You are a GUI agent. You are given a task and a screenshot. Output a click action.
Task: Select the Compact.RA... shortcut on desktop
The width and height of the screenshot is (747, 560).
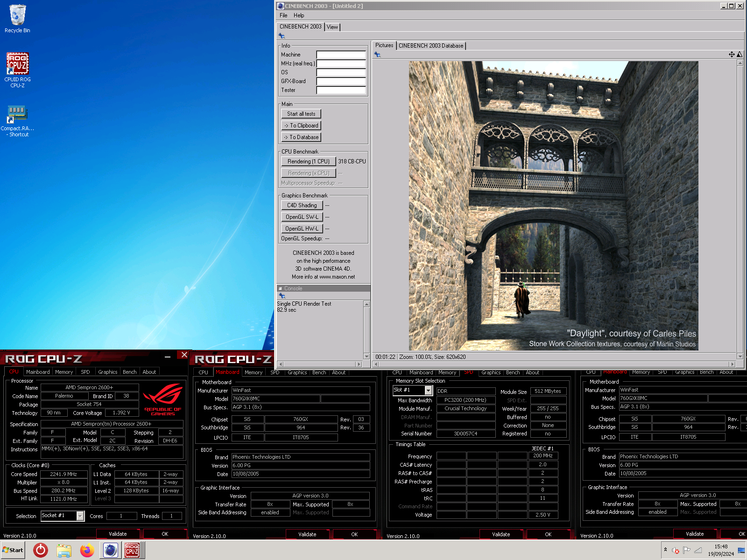17,120
